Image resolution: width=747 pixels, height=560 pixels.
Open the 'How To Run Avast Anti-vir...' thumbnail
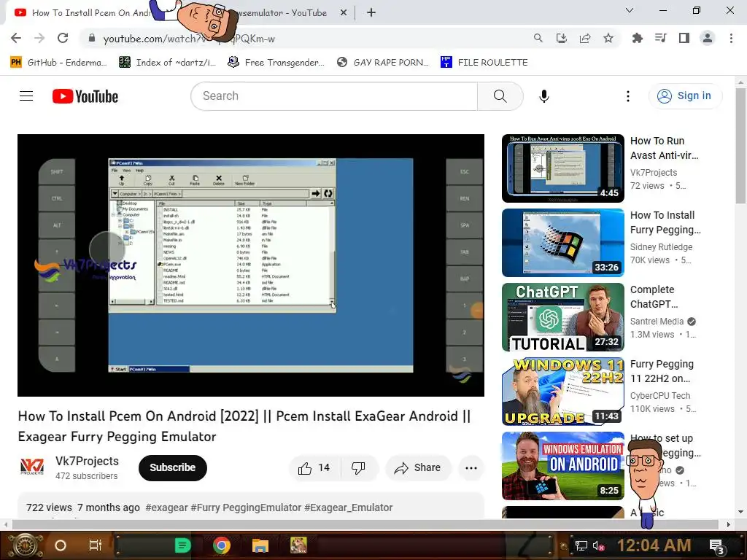tap(563, 168)
